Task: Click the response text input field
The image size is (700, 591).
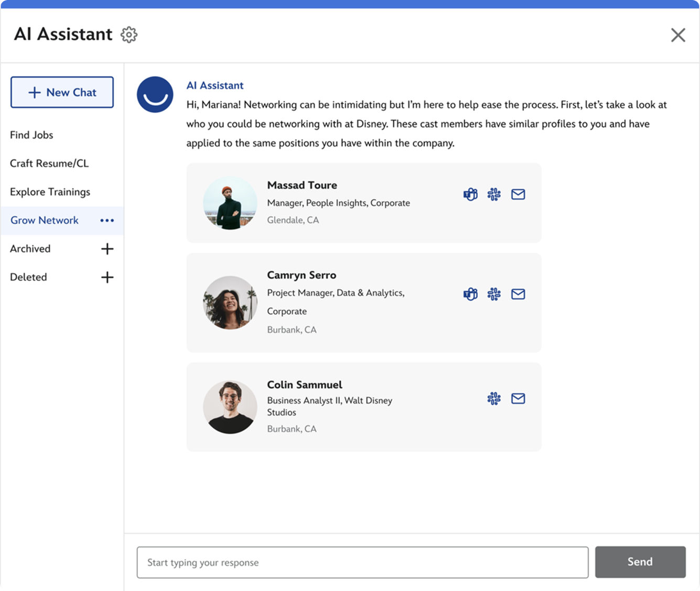Action: pyautogui.click(x=362, y=563)
